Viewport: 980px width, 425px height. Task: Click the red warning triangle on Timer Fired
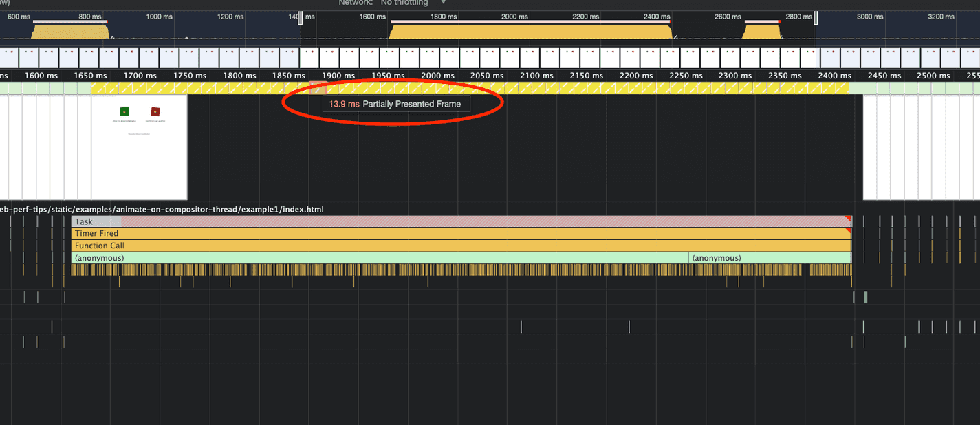849,231
